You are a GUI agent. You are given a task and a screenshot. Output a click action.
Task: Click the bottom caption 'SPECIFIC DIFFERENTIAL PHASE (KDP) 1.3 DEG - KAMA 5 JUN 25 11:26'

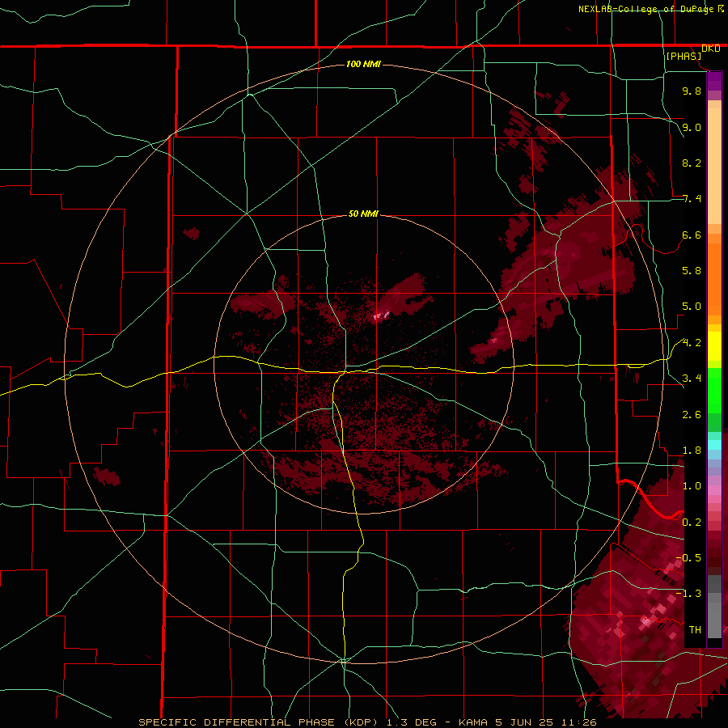[x=368, y=722]
